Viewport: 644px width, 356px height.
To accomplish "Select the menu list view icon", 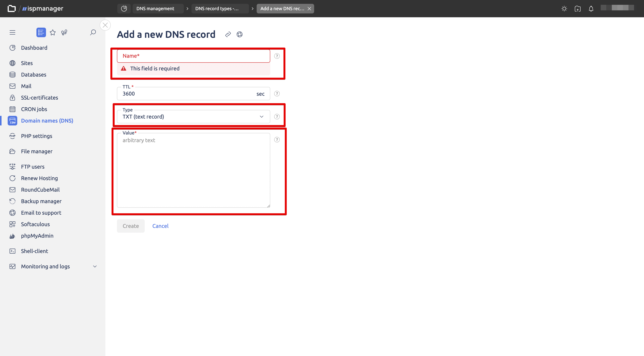I will (41, 32).
